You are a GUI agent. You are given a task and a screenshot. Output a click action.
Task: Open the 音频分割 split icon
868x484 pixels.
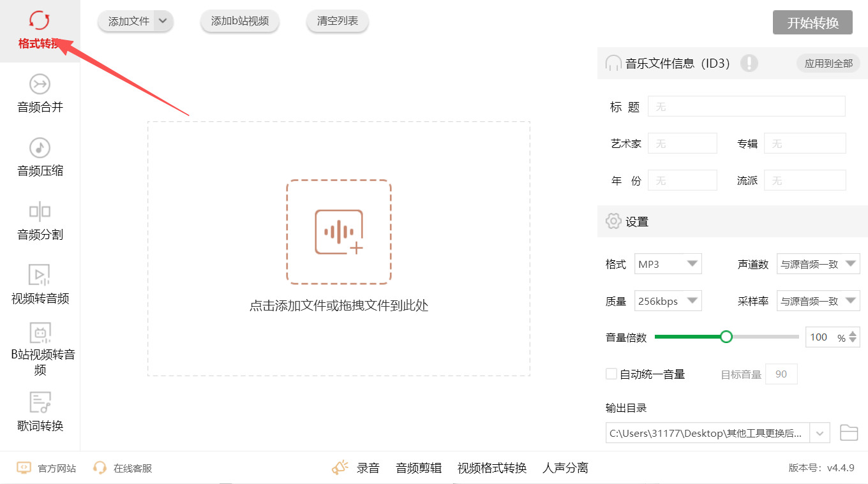click(40, 212)
